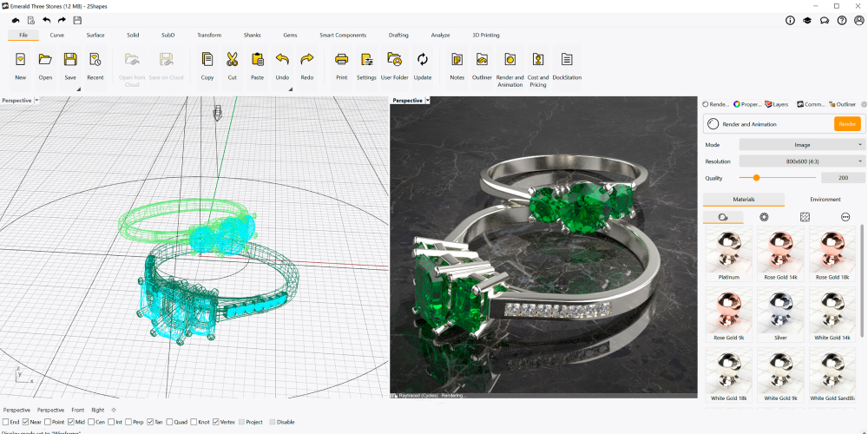Expand the Resolution 800x600 dropdown
868x434 pixels.
(x=801, y=161)
